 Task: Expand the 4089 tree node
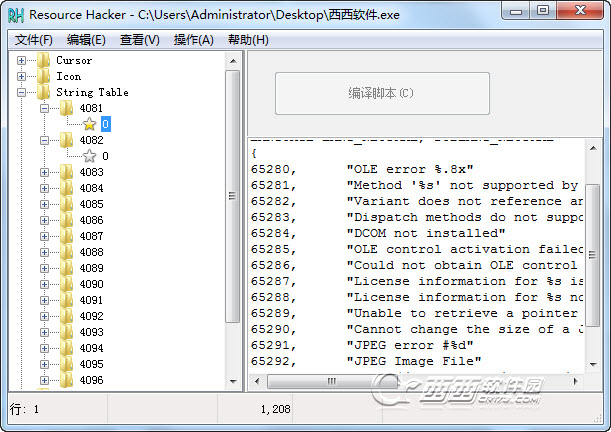pyautogui.click(x=44, y=268)
